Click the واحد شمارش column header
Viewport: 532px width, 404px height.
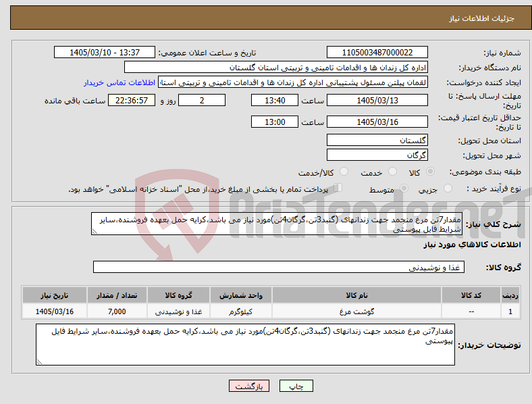[241, 295]
